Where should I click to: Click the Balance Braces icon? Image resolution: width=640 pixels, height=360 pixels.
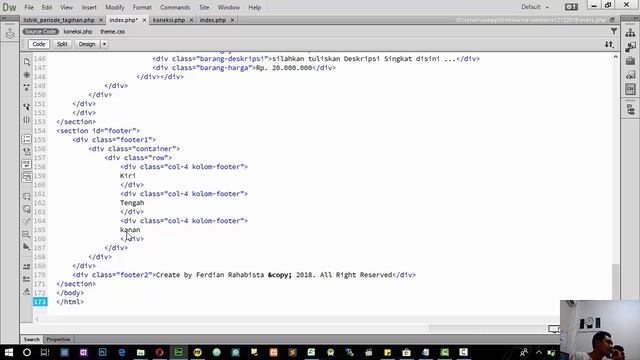27,120
